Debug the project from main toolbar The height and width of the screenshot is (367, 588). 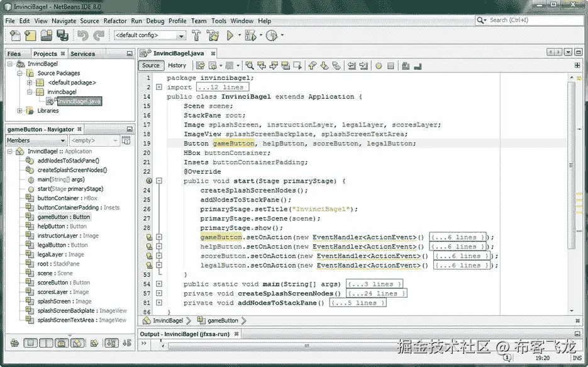click(x=250, y=36)
